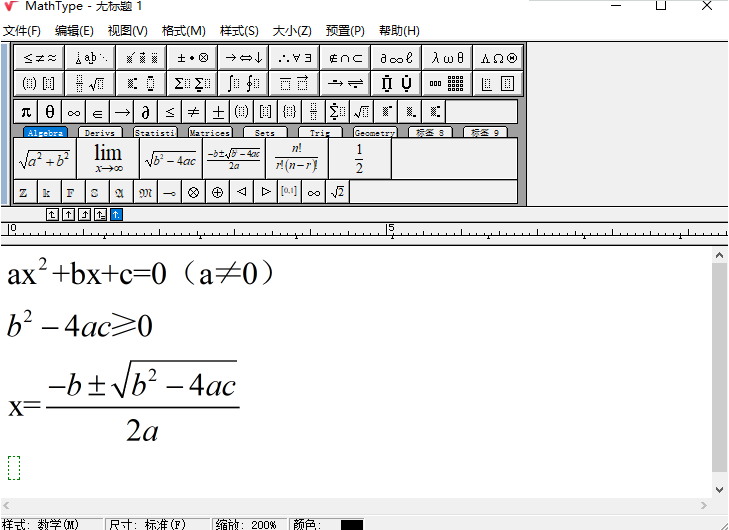Insert curly braces template from small bar

290,112
